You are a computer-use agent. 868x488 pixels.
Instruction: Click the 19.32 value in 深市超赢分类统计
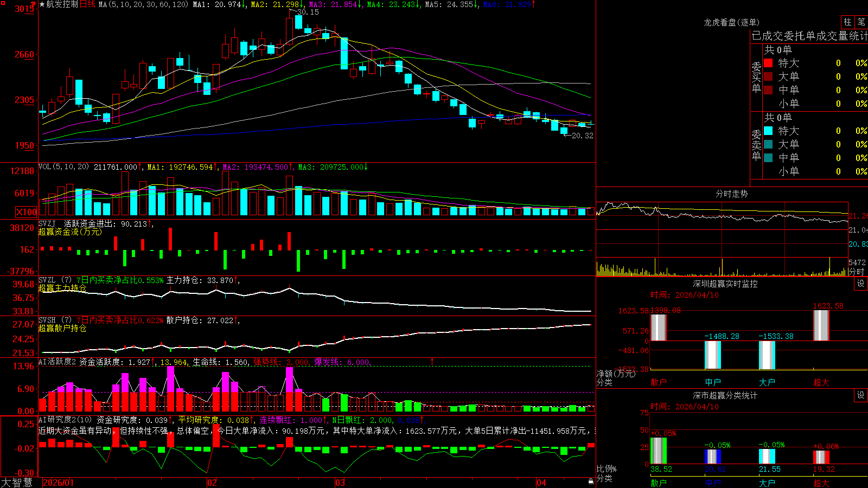pyautogui.click(x=824, y=469)
